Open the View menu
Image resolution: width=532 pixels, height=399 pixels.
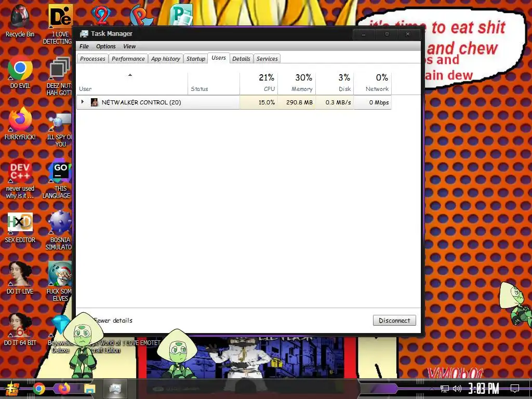point(129,46)
